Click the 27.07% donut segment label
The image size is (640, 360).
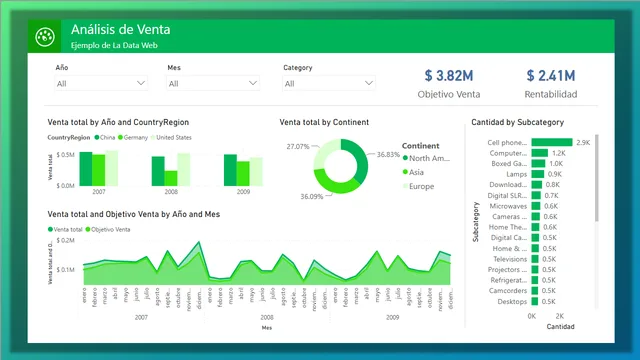298,147
